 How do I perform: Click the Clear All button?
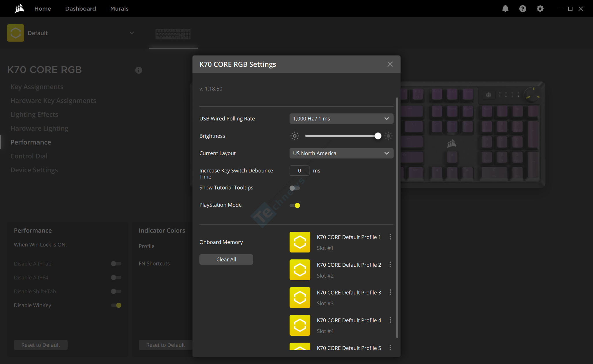tap(226, 259)
